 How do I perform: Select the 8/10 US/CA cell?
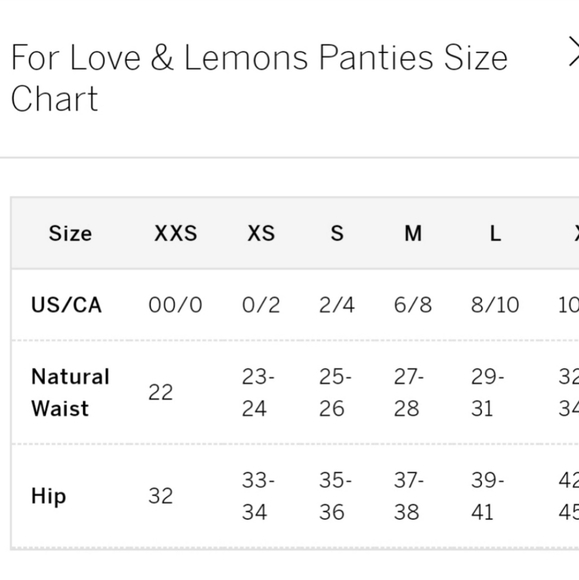tap(495, 305)
